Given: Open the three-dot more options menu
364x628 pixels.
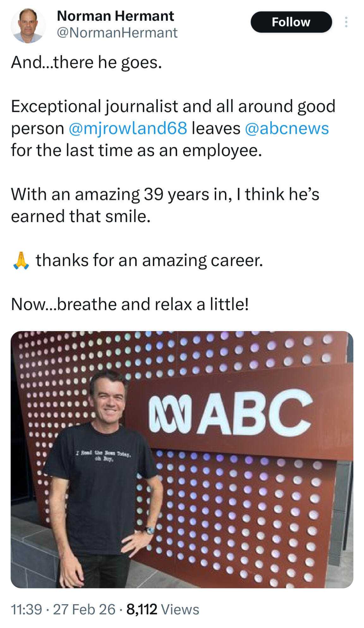Looking at the screenshot, I should pyautogui.click(x=346, y=22).
